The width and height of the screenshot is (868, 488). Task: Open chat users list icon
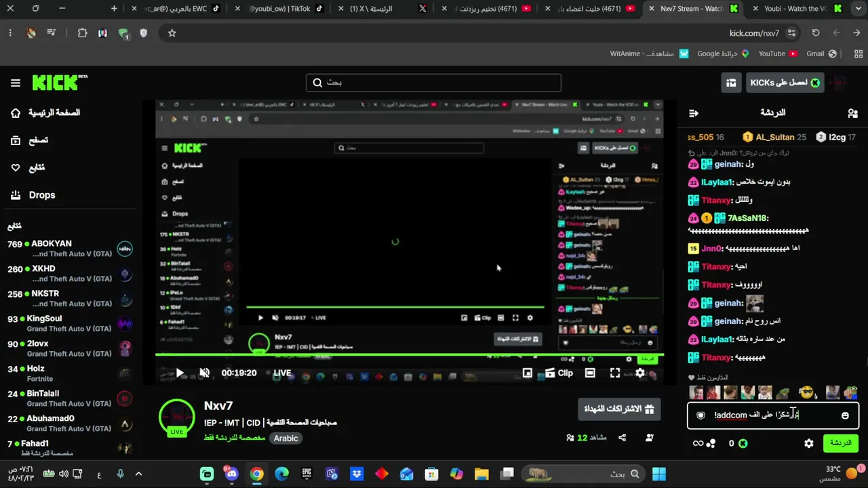(852, 113)
